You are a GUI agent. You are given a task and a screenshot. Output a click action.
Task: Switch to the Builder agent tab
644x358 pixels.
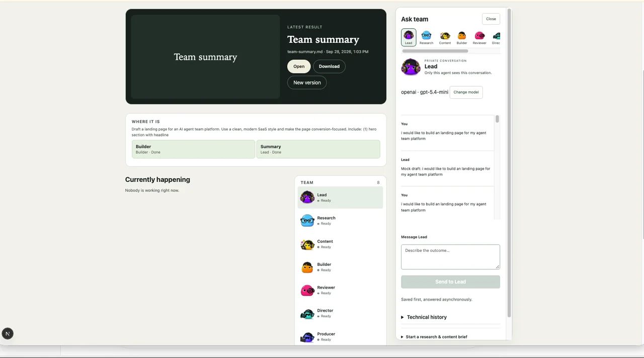tap(462, 37)
